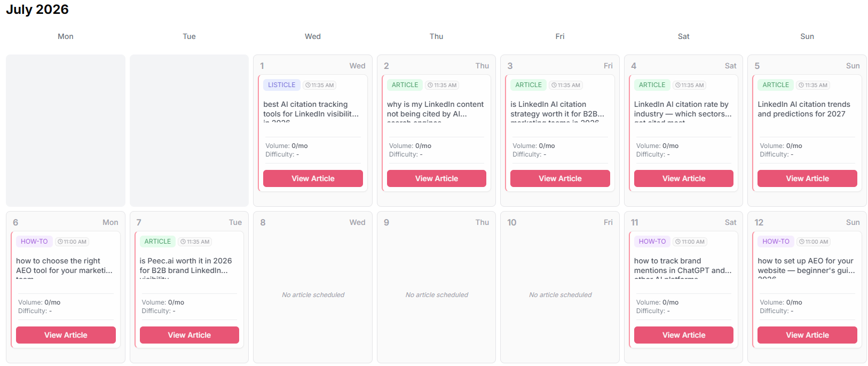
Task: Click the Sat column header
Action: click(683, 36)
